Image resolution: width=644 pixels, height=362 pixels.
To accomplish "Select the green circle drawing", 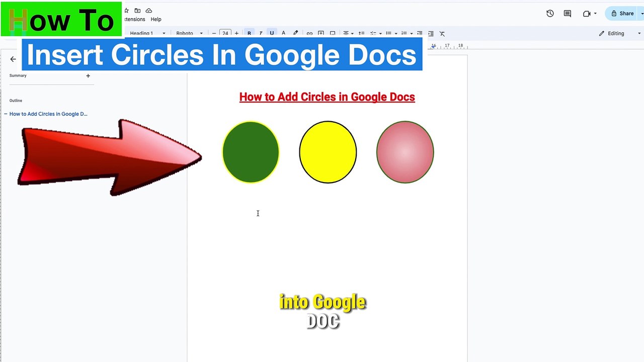I will coord(251,152).
